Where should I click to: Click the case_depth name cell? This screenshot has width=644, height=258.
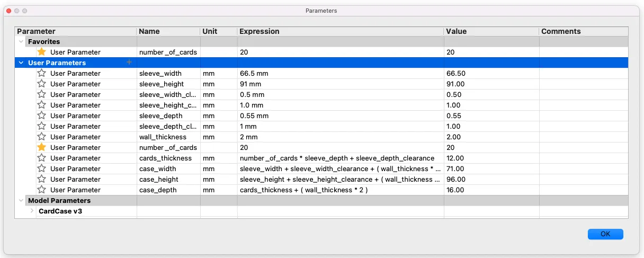(158, 190)
